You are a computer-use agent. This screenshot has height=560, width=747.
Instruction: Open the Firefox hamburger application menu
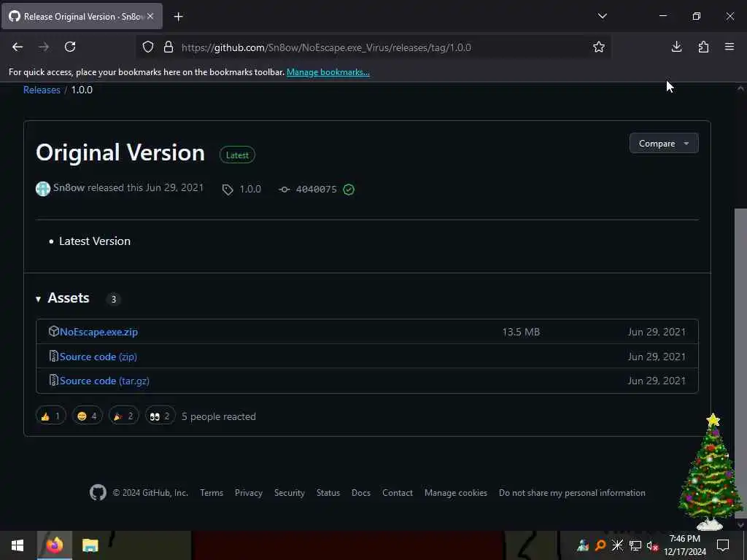(729, 47)
